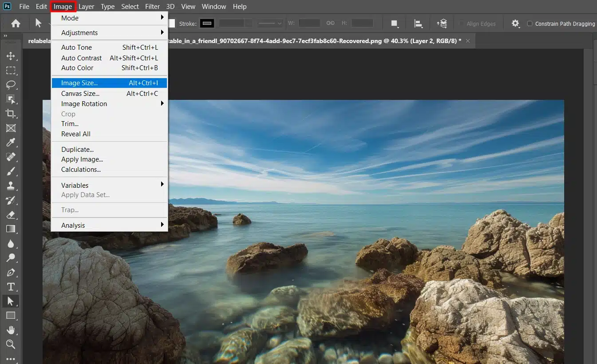Choose Canvas Size from the menu
The image size is (597, 364).
[109, 93]
